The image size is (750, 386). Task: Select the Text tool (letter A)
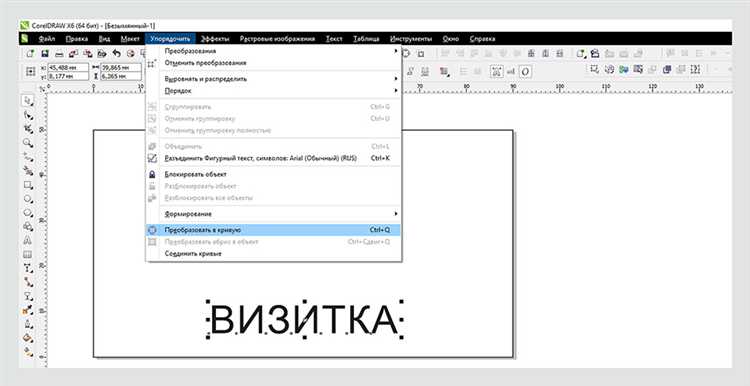pyautogui.click(x=28, y=240)
